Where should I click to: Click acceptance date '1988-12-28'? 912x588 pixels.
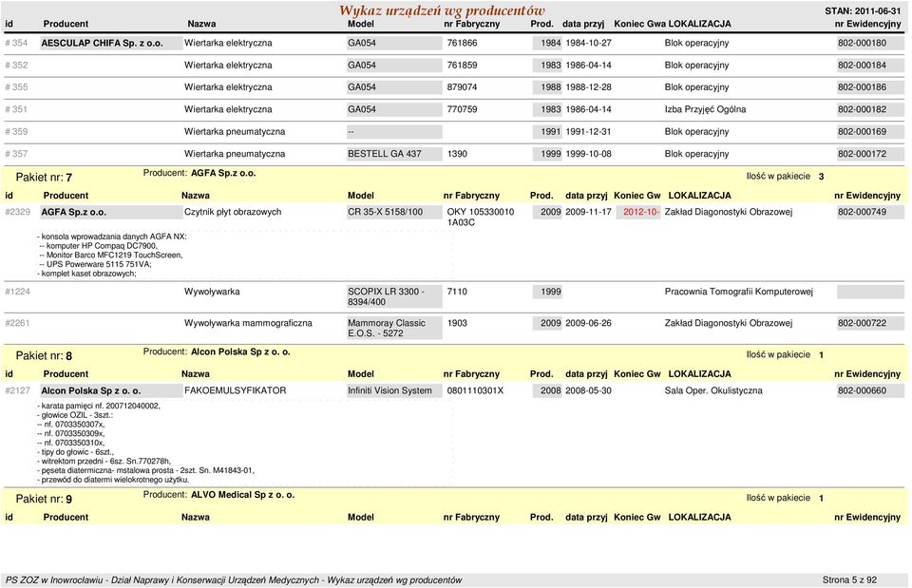pyautogui.click(x=588, y=87)
